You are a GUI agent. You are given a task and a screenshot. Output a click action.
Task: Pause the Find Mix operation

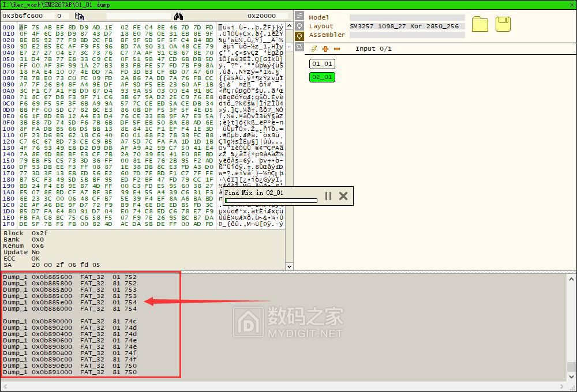(x=328, y=196)
